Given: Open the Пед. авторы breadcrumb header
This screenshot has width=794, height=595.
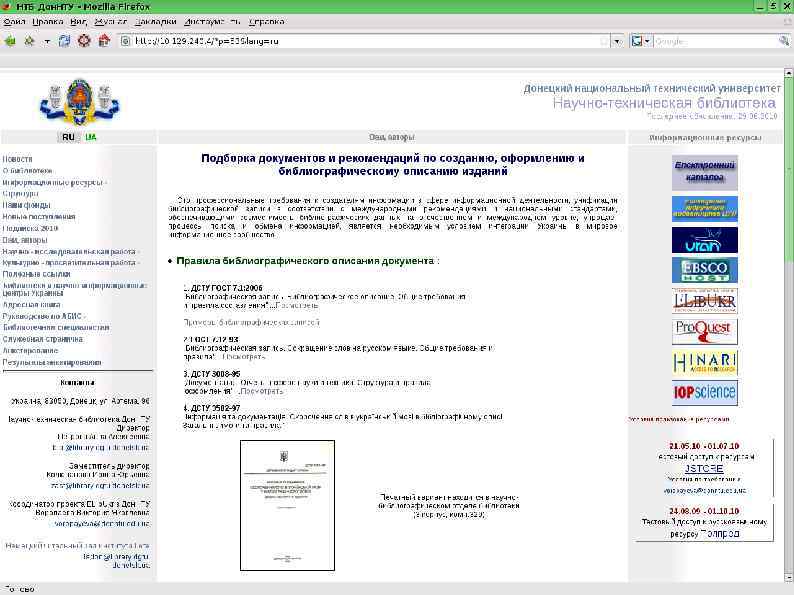Looking at the screenshot, I should pyautogui.click(x=392, y=137).
